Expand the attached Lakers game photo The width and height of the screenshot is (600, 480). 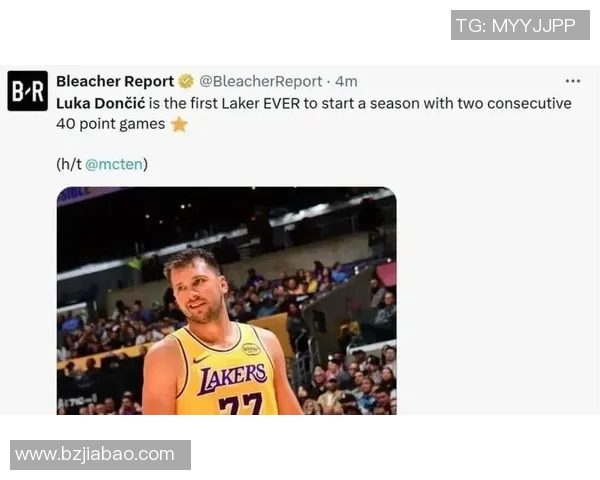(x=227, y=300)
